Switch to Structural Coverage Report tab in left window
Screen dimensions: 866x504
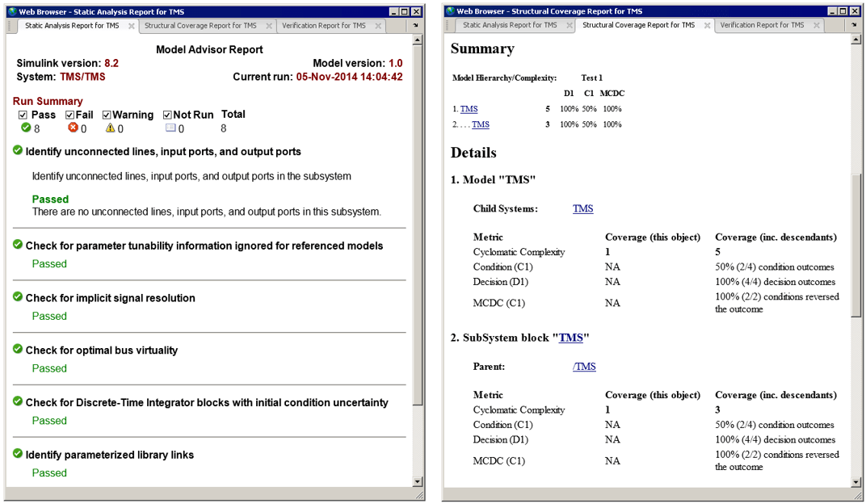point(200,26)
